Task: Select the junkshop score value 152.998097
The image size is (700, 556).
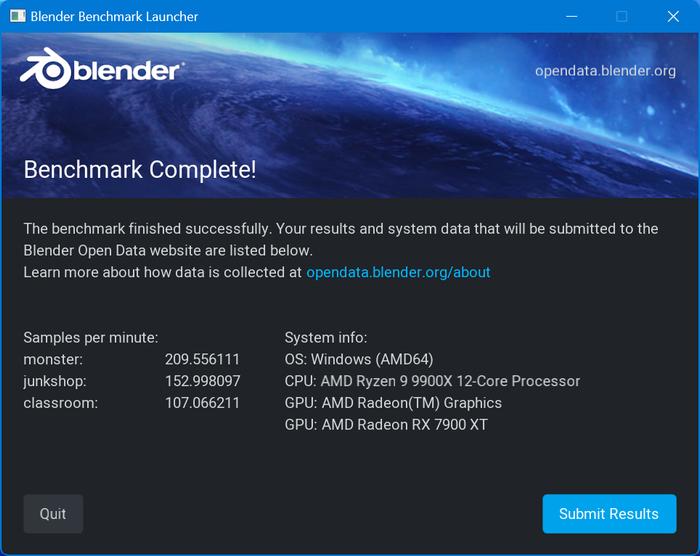Action: click(x=203, y=381)
